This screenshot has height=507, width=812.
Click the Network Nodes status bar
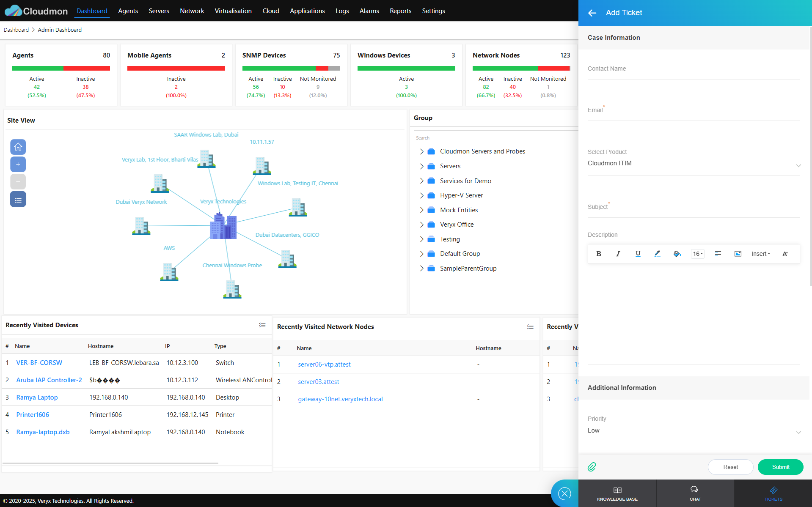click(x=521, y=68)
